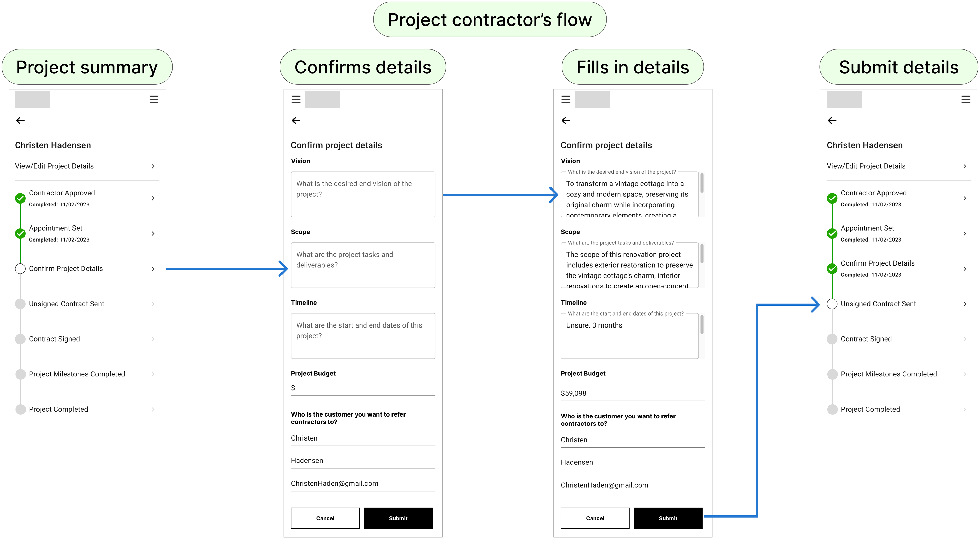This screenshot has height=541, width=980.
Task: Select Project Milestones Completed in Submit details
Action: (888, 374)
